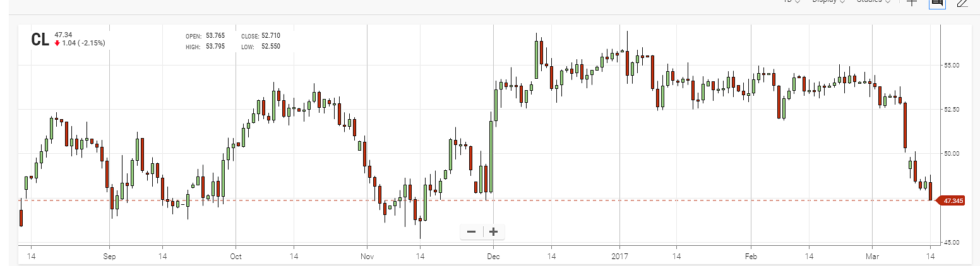This screenshot has width=980, height=266.
Task: Click the CL ticker symbol
Action: click(40, 39)
